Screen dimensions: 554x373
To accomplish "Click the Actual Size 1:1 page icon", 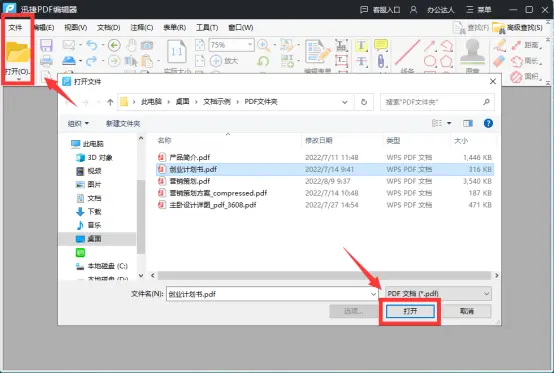I will click(176, 53).
